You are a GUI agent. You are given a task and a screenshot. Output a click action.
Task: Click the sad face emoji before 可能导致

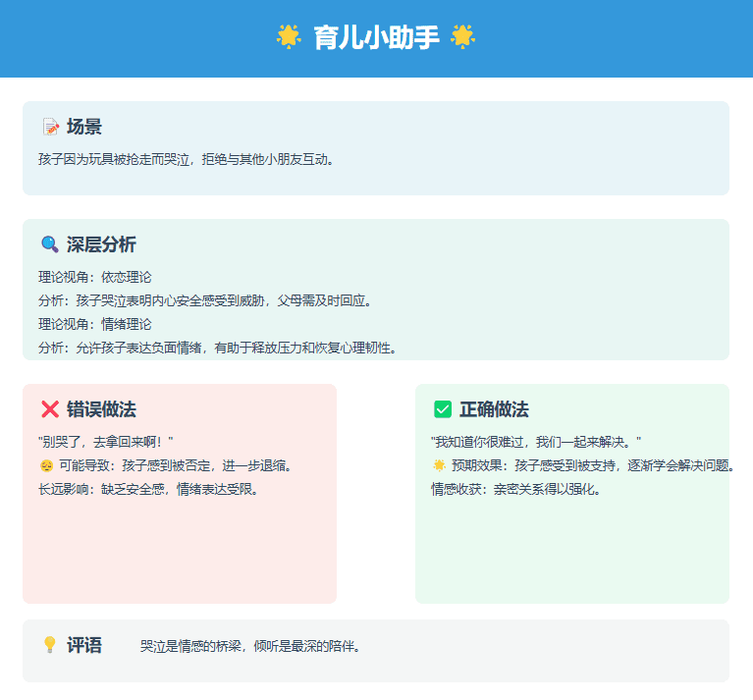click(46, 465)
